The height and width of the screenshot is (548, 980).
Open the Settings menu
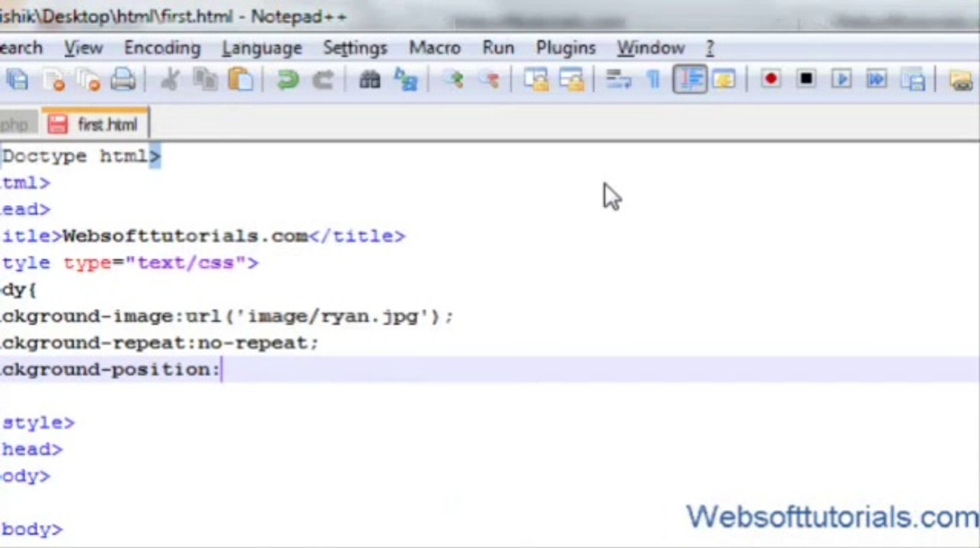click(x=355, y=48)
